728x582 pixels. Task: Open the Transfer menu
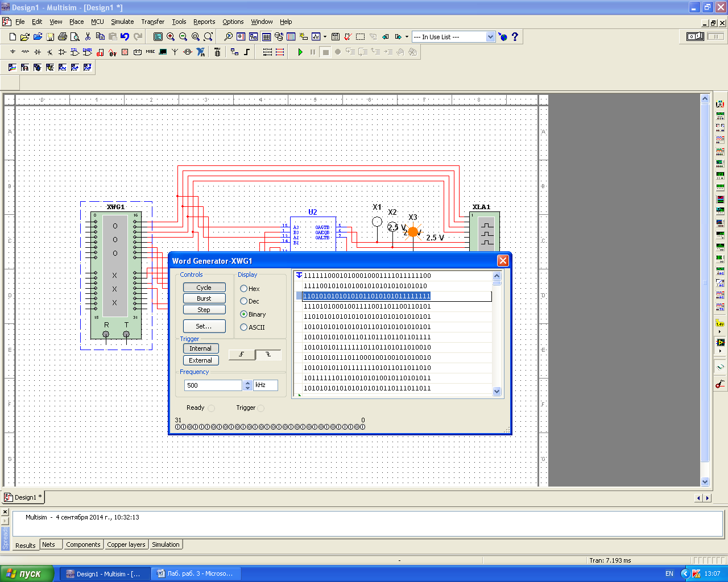tap(153, 22)
